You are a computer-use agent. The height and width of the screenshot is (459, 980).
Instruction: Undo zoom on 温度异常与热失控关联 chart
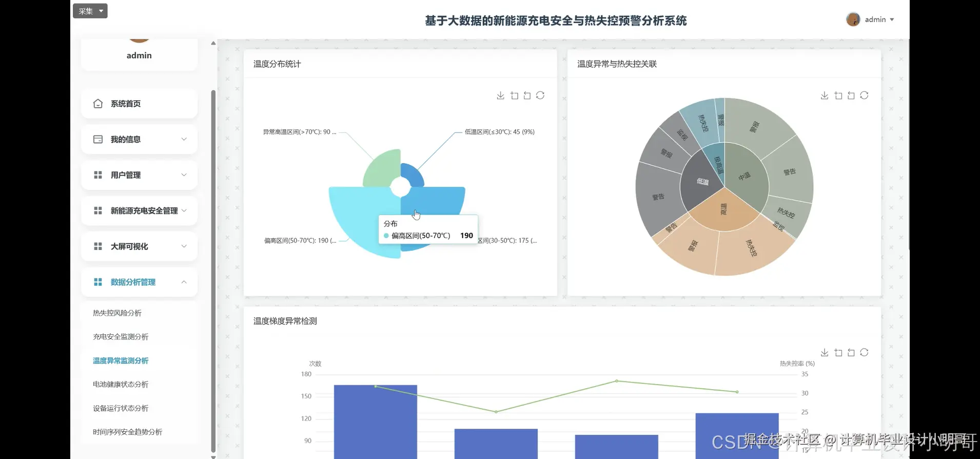851,95
